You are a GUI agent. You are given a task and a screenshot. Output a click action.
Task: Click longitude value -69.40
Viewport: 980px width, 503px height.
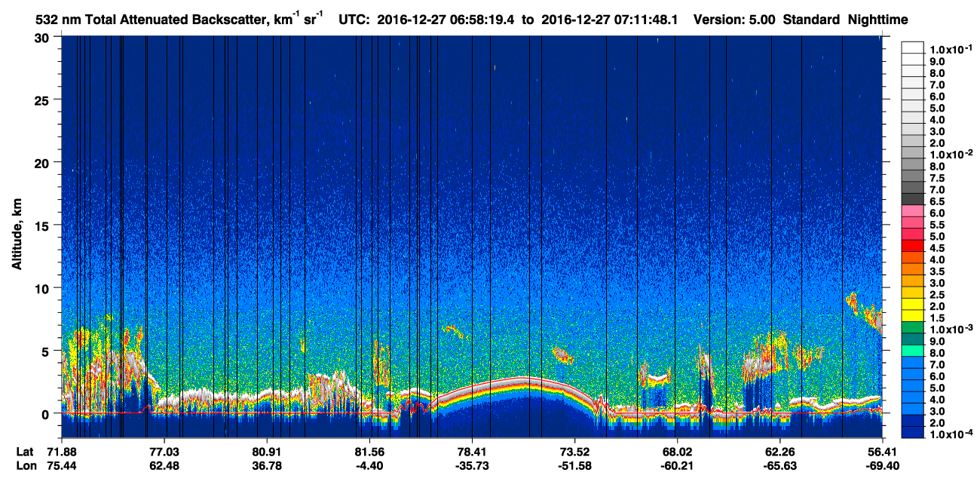882,465
